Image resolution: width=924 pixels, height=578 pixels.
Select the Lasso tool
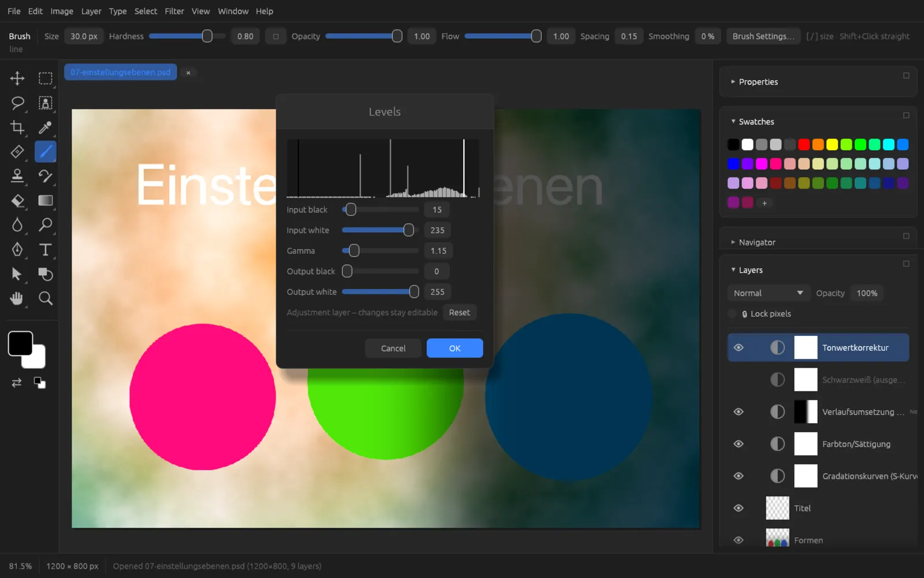click(17, 103)
